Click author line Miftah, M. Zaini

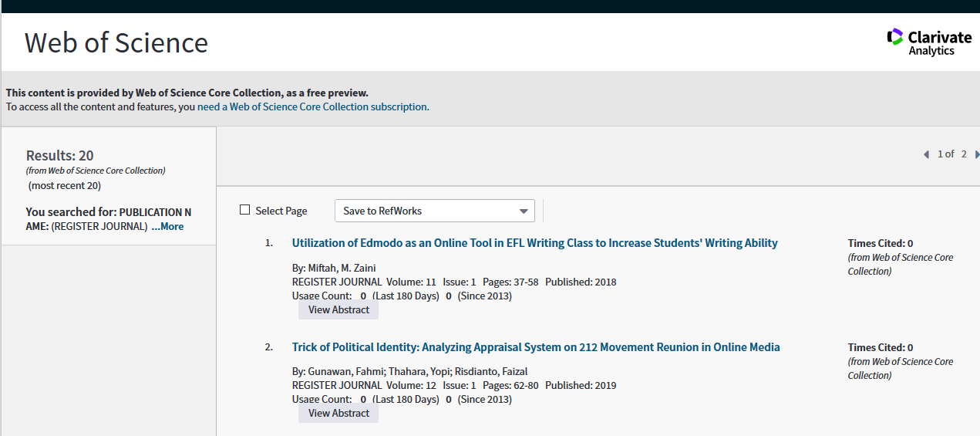pos(334,268)
